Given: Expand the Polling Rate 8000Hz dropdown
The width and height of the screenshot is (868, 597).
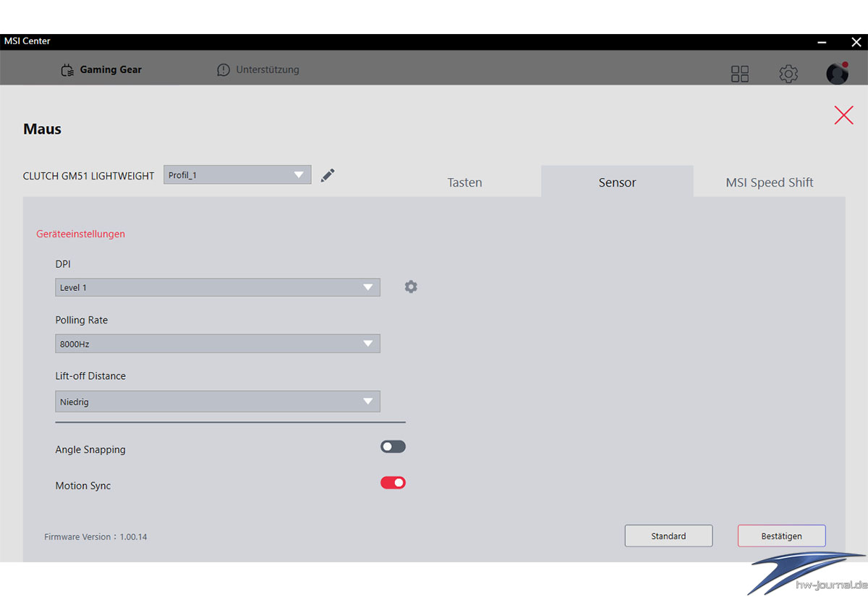Looking at the screenshot, I should [218, 344].
